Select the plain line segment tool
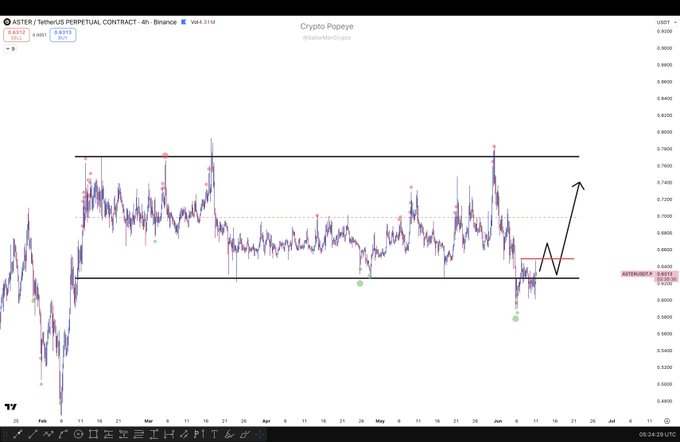680x442 pixels. (x=33, y=434)
